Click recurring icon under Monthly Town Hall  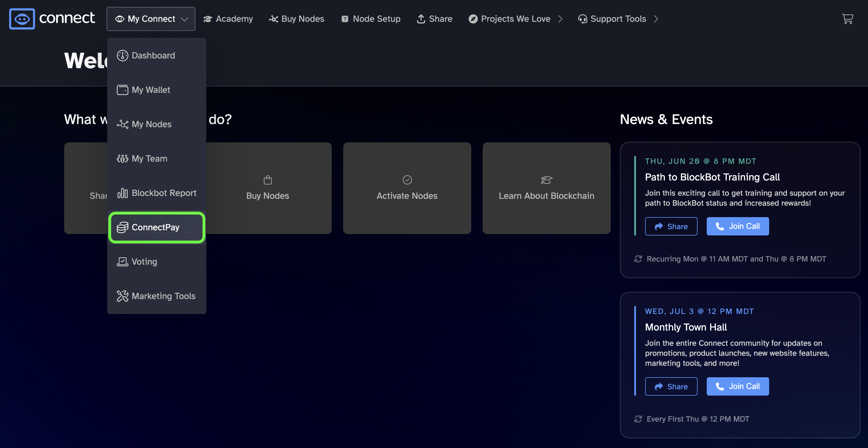[638, 419]
